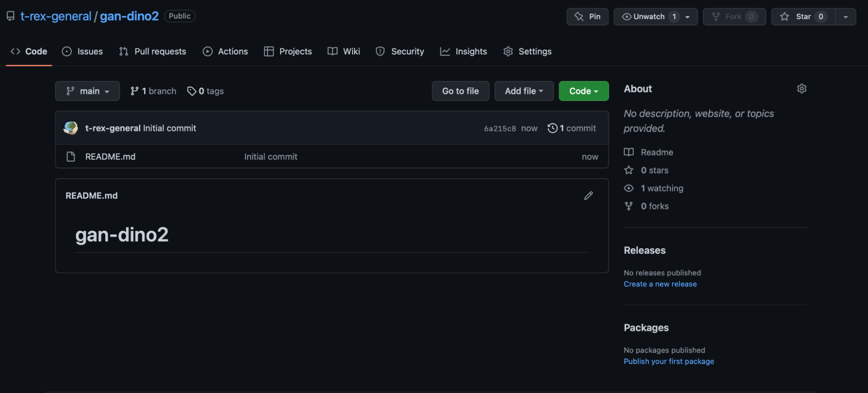The image size is (868, 393).
Task: Click the Public visibility badge
Action: tap(180, 16)
